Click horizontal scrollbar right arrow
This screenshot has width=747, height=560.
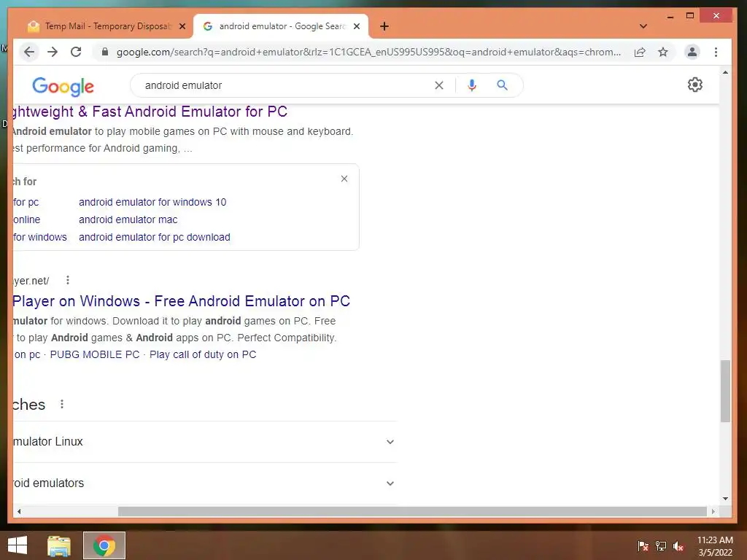[713, 511]
